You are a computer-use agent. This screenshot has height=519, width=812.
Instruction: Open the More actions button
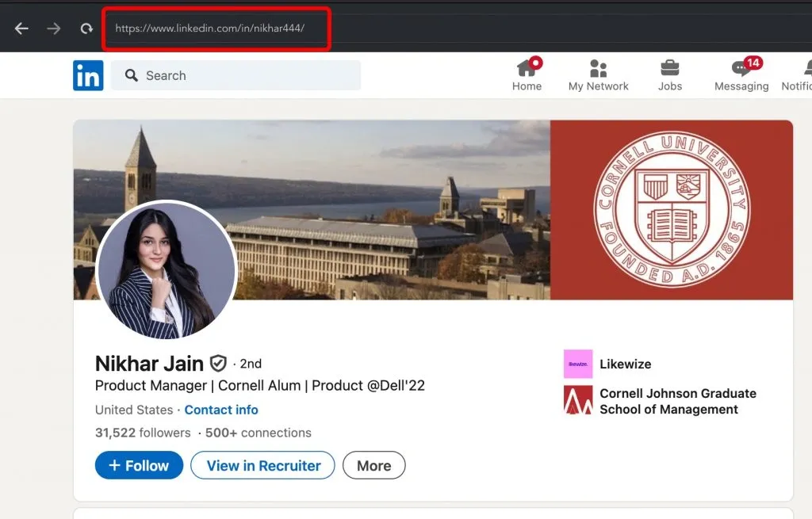coord(374,465)
